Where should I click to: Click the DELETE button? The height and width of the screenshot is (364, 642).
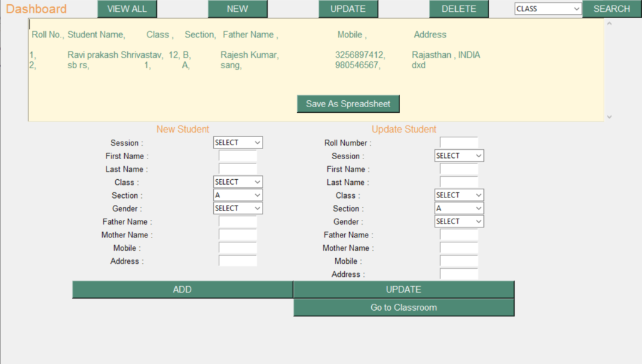[x=459, y=9]
